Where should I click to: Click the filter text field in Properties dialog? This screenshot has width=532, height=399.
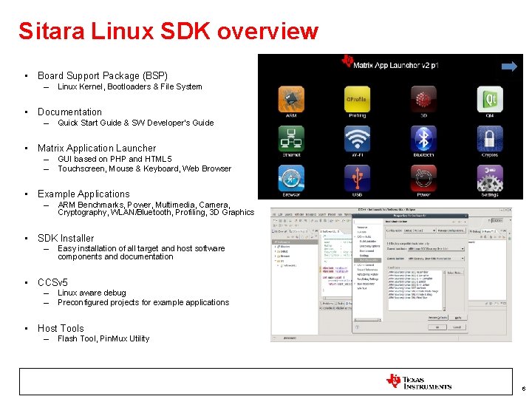coord(368,222)
